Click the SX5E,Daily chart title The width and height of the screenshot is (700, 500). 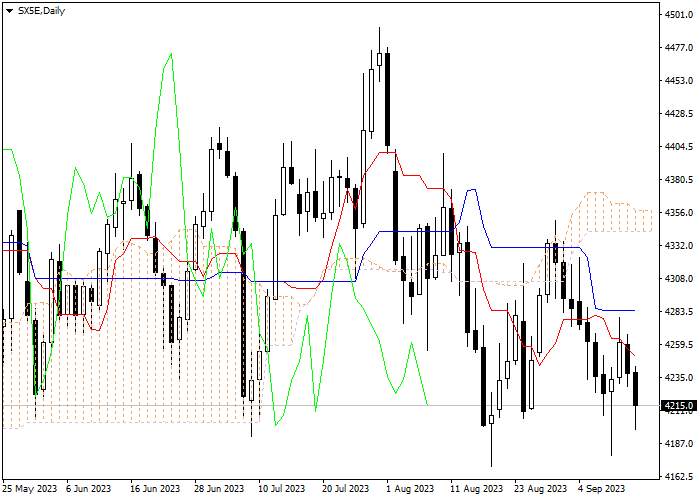pyautogui.click(x=41, y=11)
